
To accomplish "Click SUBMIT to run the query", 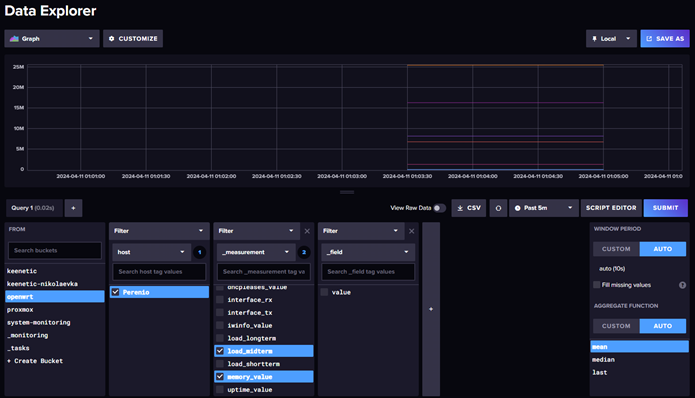I will [x=665, y=208].
